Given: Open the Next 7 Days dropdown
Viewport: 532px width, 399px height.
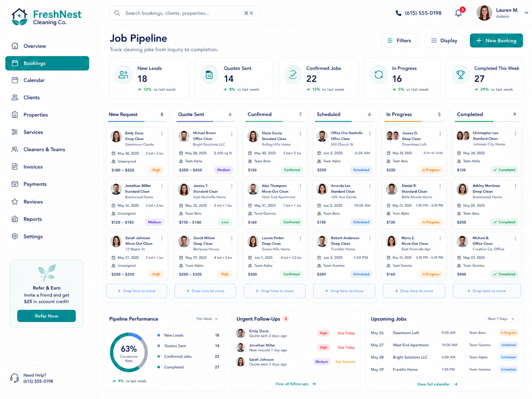Looking at the screenshot, I should tap(501, 319).
